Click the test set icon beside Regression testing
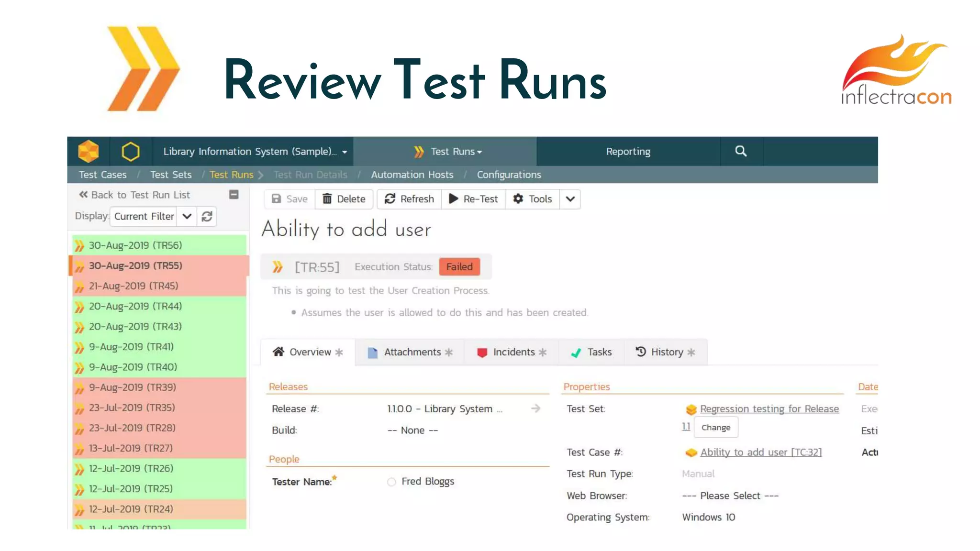This screenshot has height=551, width=980. coord(691,409)
